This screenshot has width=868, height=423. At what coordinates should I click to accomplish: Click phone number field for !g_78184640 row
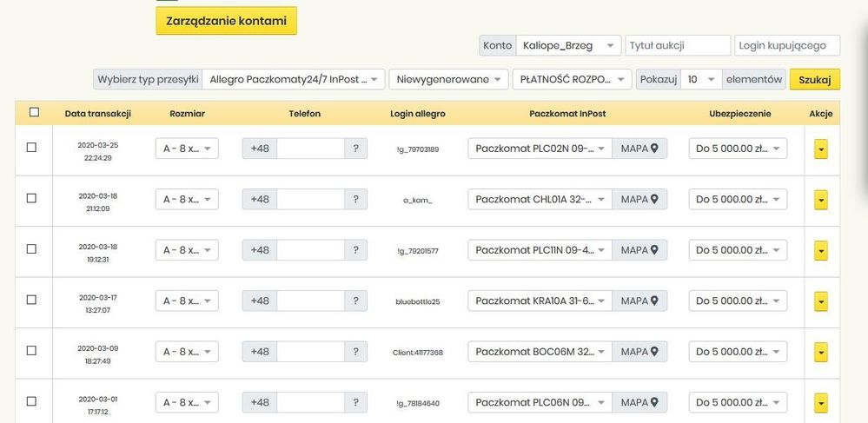310,402
